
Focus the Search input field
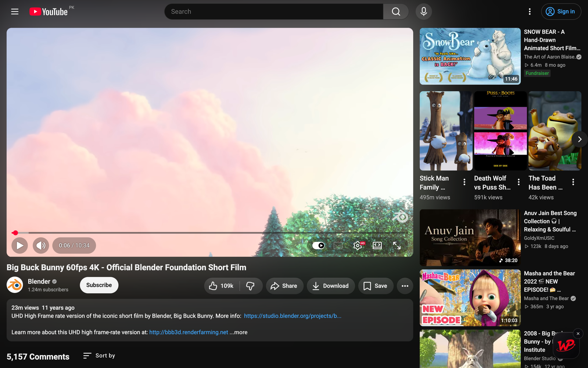click(274, 11)
